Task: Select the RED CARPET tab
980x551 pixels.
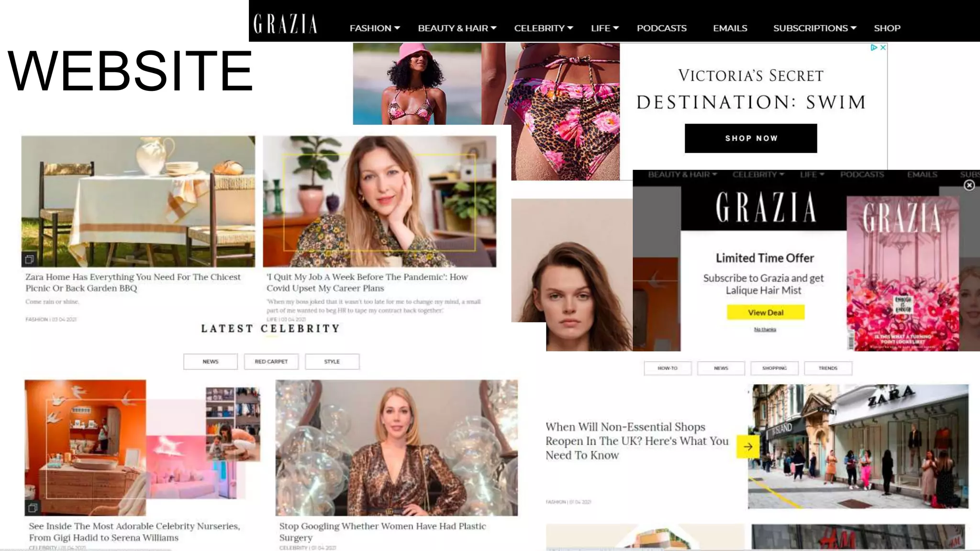Action: [x=271, y=362]
